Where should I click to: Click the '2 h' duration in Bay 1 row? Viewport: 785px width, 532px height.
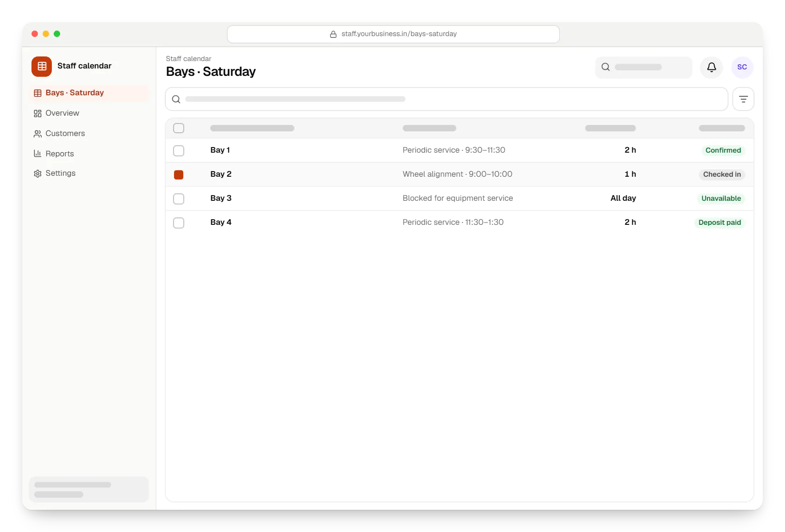(x=630, y=150)
